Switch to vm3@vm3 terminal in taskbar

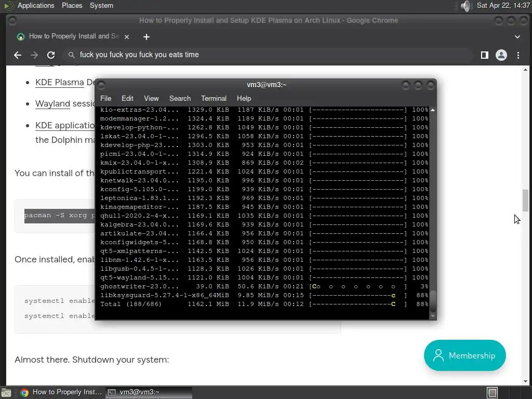pos(149,392)
